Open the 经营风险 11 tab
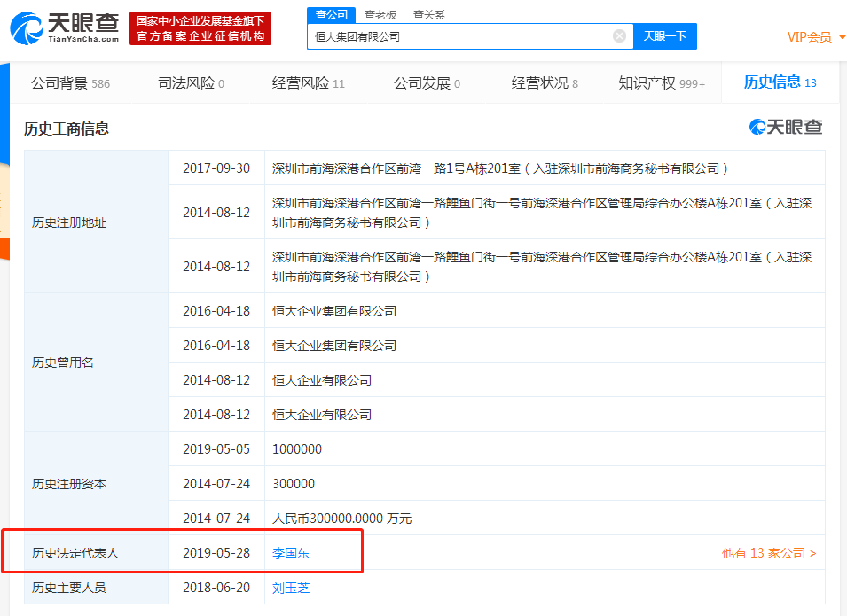Screen dimensions: 847x616 pos(308,83)
